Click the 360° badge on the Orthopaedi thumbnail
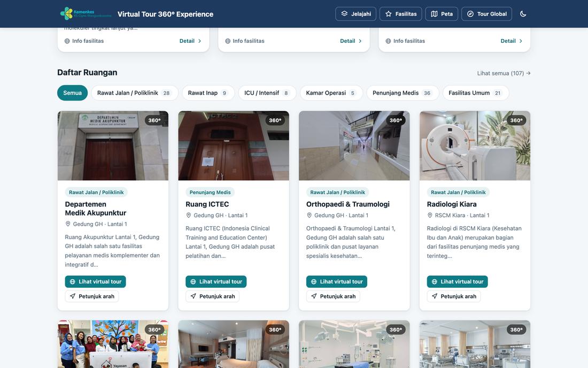 click(x=396, y=120)
